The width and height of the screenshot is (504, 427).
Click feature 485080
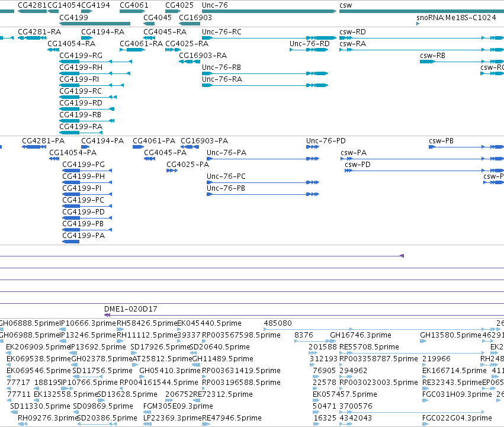tap(278, 323)
